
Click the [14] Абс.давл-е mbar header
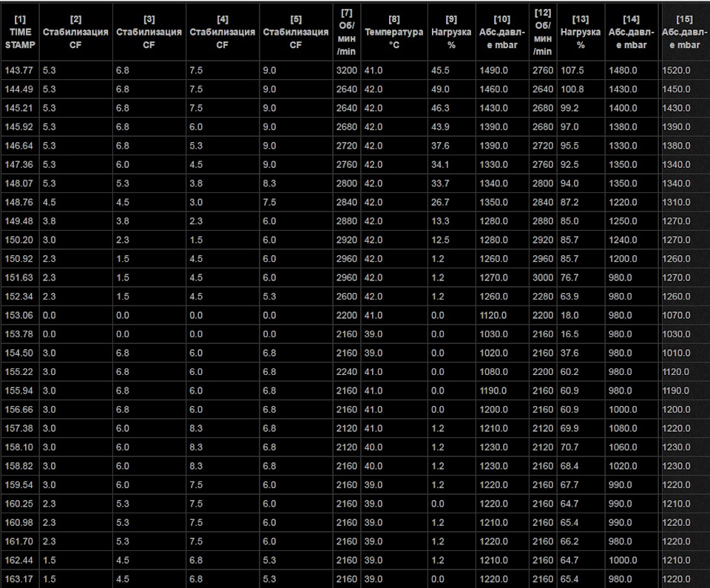632,32
